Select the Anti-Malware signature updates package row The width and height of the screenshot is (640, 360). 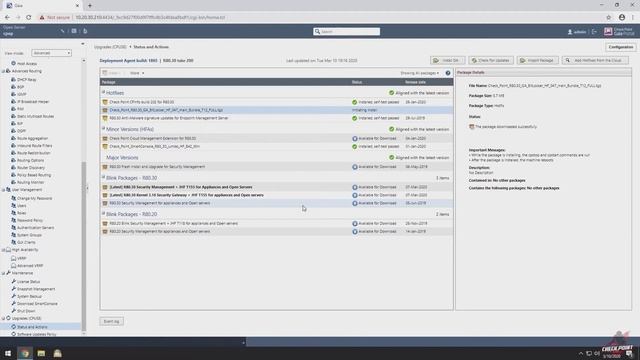pyautogui.click(x=276, y=118)
